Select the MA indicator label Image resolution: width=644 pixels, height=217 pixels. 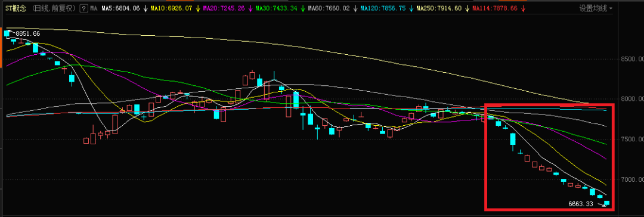(x=94, y=8)
